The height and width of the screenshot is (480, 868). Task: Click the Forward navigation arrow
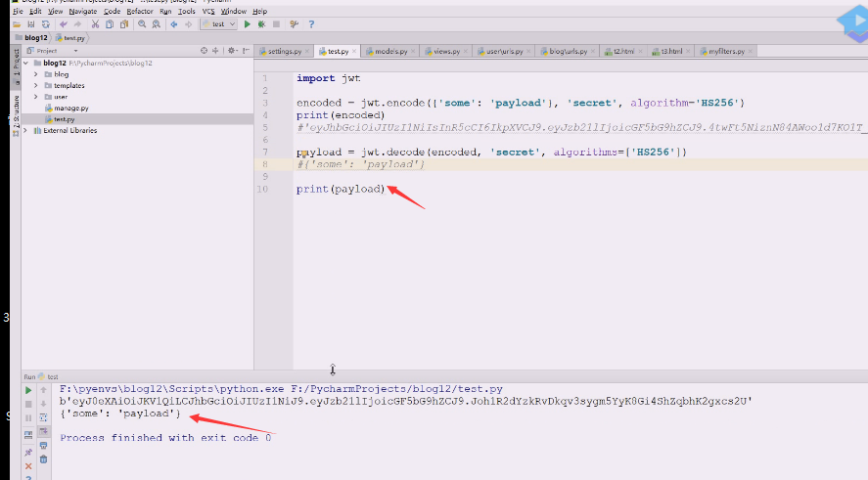188,24
